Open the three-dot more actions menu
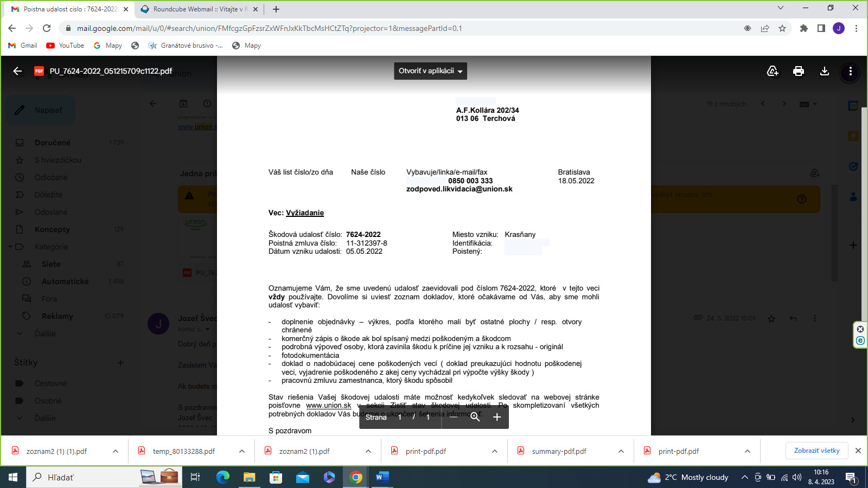The width and height of the screenshot is (868, 488). [850, 71]
